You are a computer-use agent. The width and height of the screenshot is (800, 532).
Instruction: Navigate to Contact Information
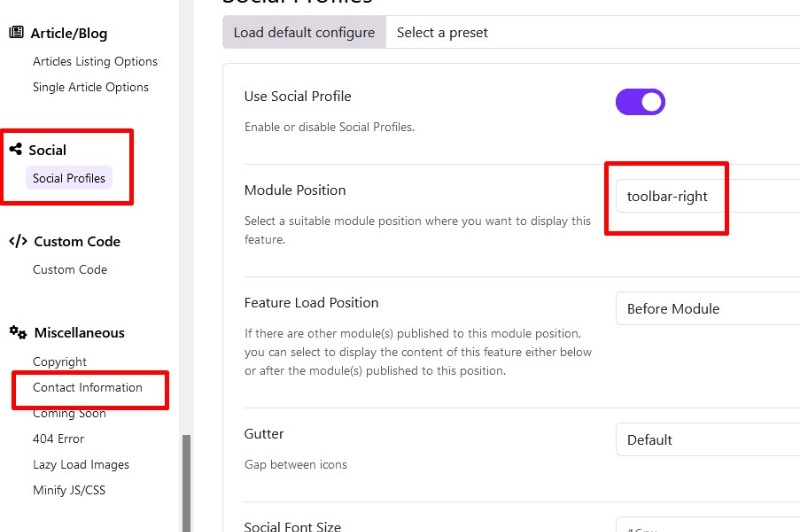(88, 388)
